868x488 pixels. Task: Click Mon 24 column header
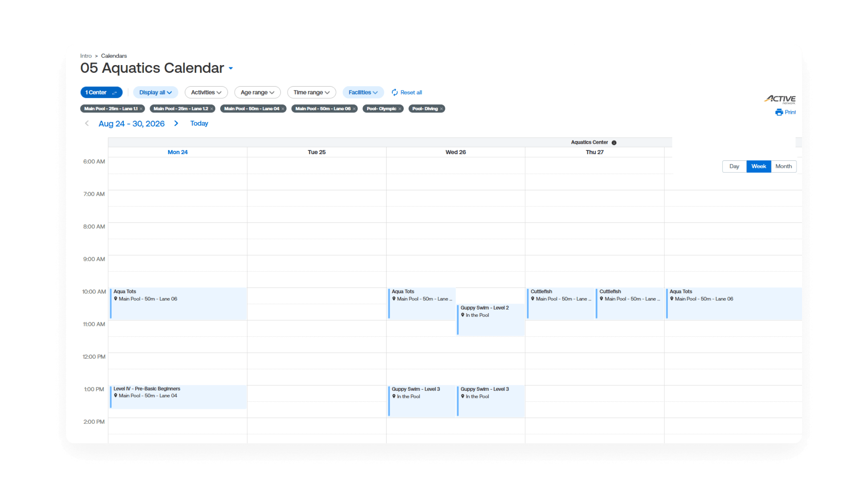click(178, 152)
